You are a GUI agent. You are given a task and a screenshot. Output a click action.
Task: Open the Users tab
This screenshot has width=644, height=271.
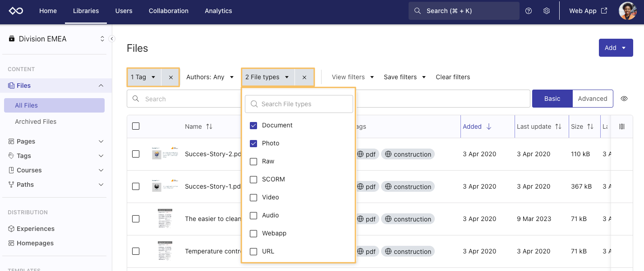tap(124, 11)
